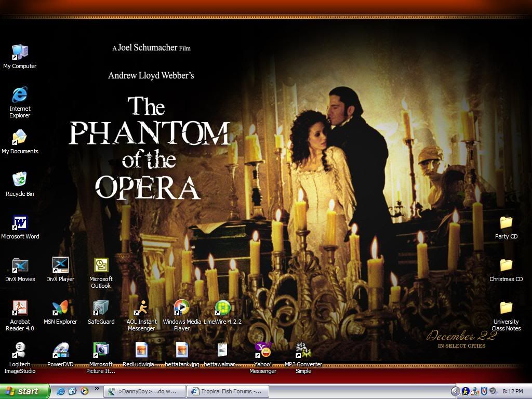The width and height of the screenshot is (532, 399).
Task: Switch to the DannyBoy chat taskbar button
Action: 144,391
